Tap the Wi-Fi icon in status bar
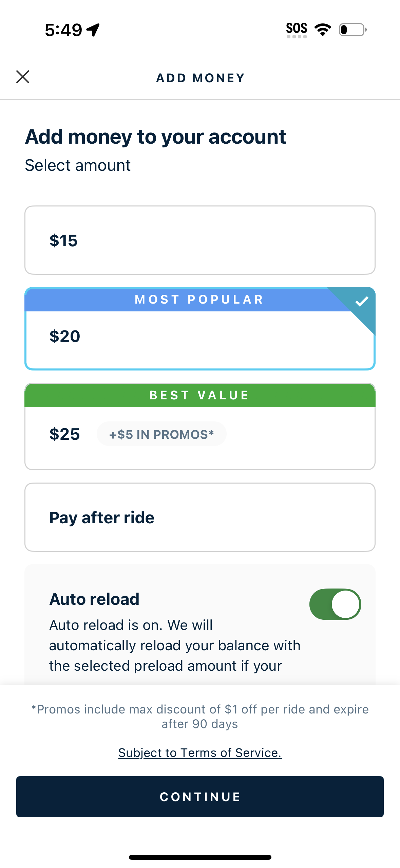 323,30
